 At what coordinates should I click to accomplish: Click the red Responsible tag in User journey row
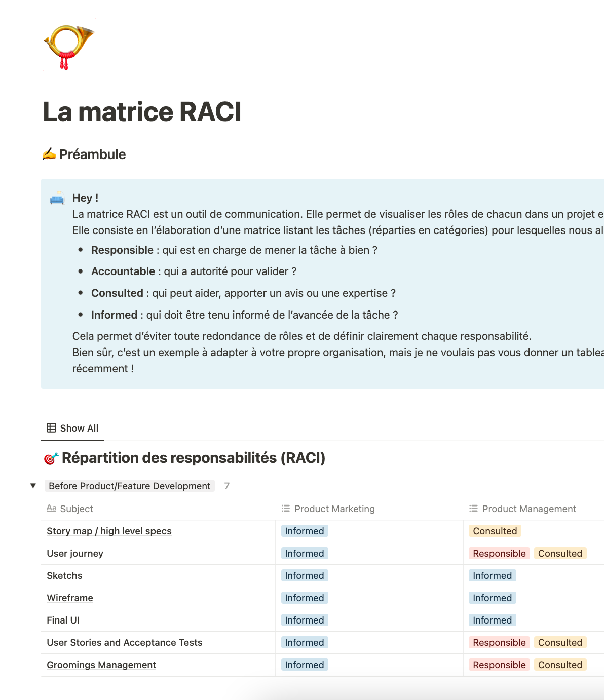tap(499, 553)
